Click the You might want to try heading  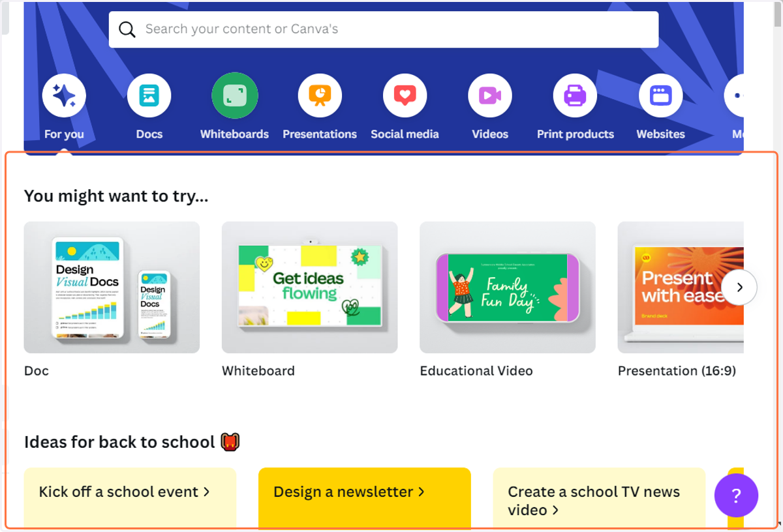[116, 196]
